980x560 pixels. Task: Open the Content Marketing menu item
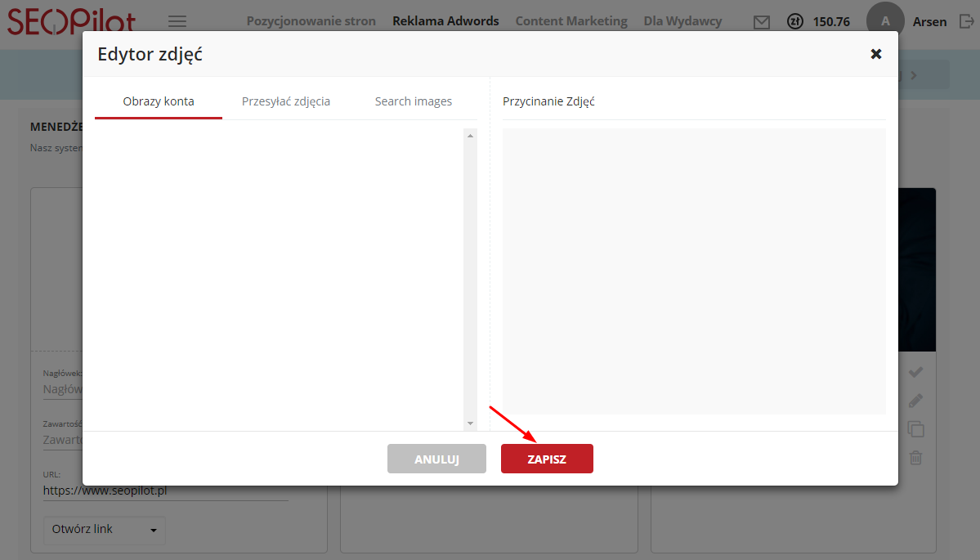(571, 21)
